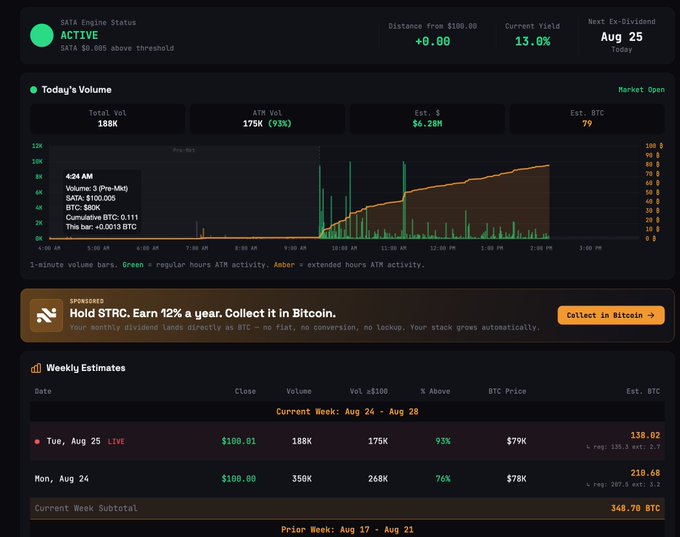Click the 268K Vol ≥$100 value
Viewport: 680px width, 537px height.
pos(378,479)
